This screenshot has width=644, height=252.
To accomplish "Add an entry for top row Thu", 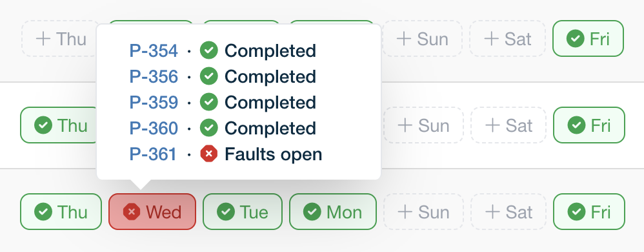I will pos(61,39).
